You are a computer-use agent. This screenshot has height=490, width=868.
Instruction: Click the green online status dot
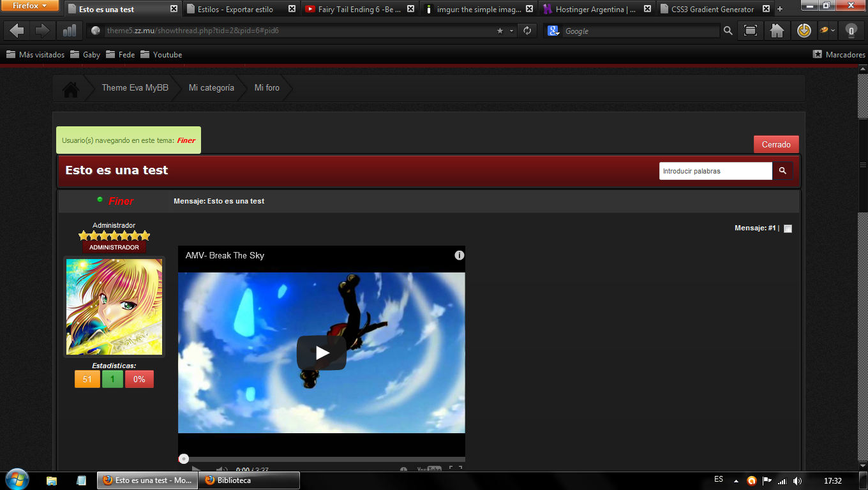tap(100, 200)
